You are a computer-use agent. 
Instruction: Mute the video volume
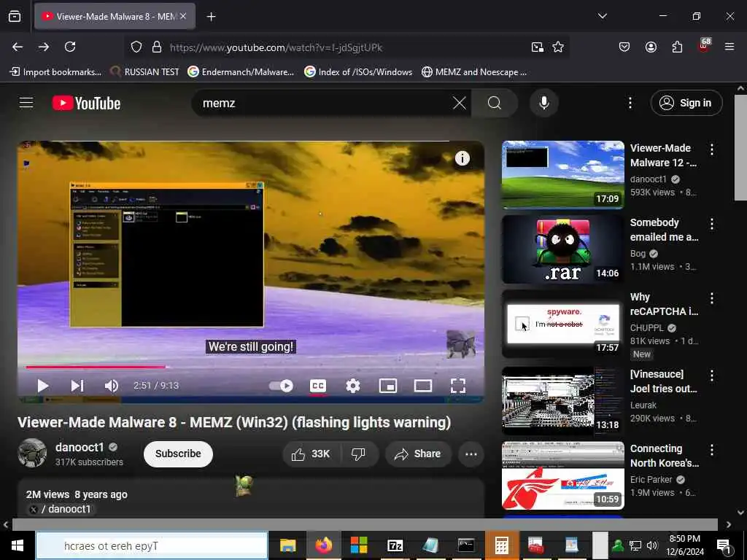click(x=112, y=386)
